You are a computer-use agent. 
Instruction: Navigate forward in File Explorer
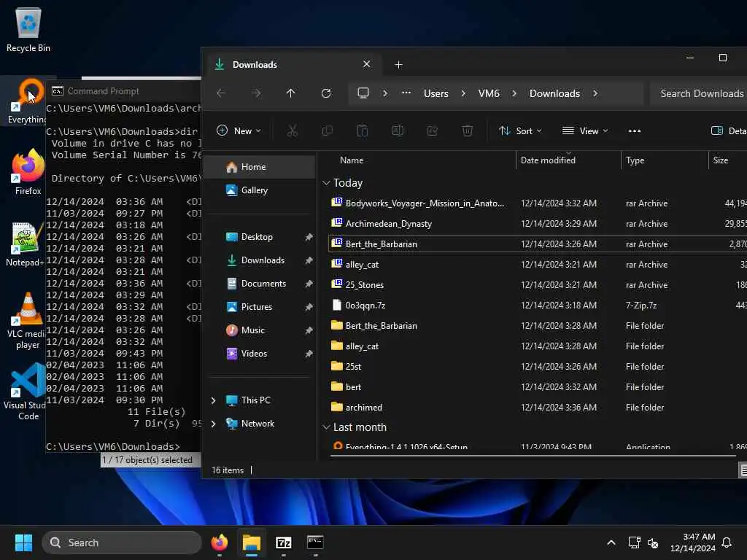(x=256, y=93)
